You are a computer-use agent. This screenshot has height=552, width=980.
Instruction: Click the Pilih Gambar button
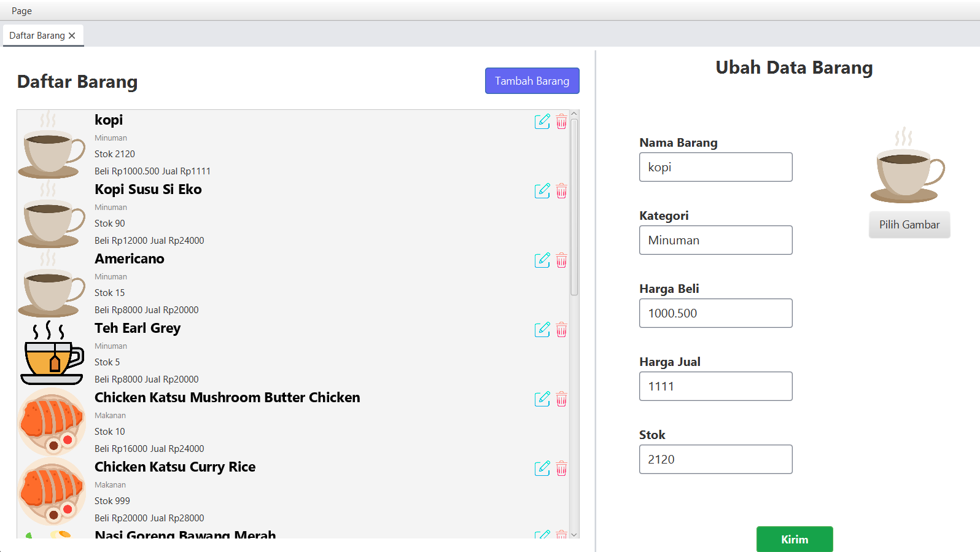(x=909, y=225)
